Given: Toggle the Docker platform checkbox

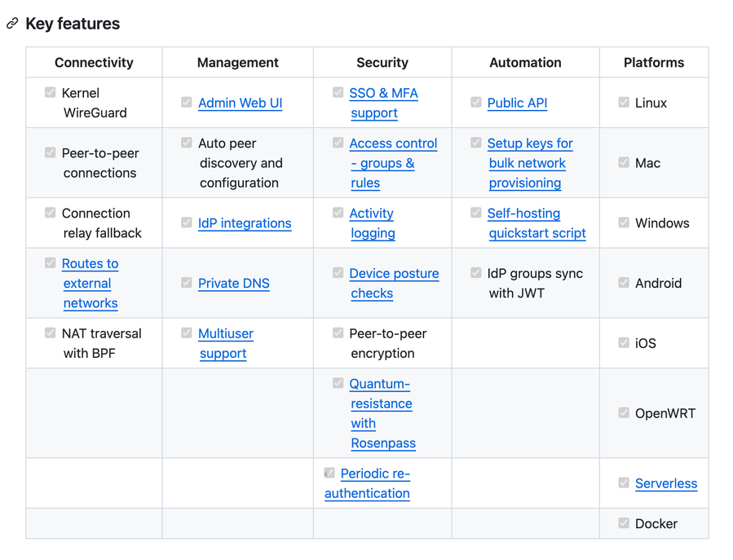Looking at the screenshot, I should (624, 523).
